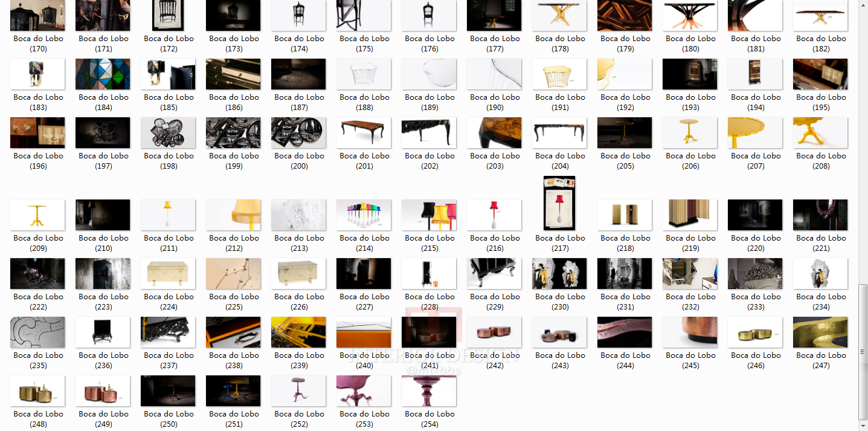The image size is (868, 431).
Task: Select the Boca do Lobo (214) multicolor lamps thumbnail
Action: pyautogui.click(x=364, y=215)
